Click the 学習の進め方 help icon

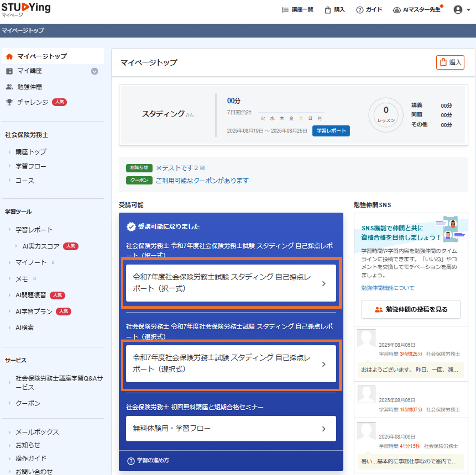pos(131,461)
